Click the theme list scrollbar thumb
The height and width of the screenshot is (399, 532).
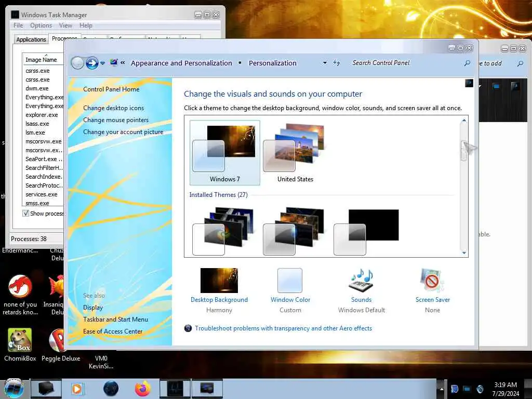(x=464, y=151)
